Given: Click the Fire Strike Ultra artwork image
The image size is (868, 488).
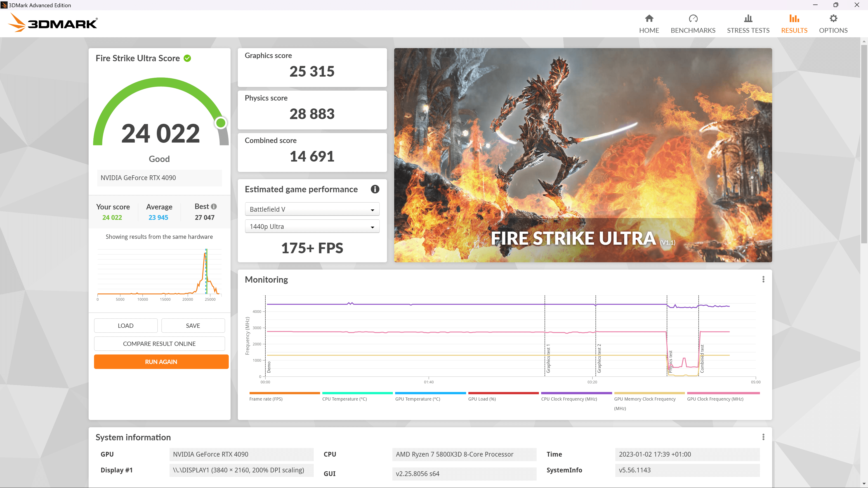Looking at the screenshot, I should tap(583, 155).
